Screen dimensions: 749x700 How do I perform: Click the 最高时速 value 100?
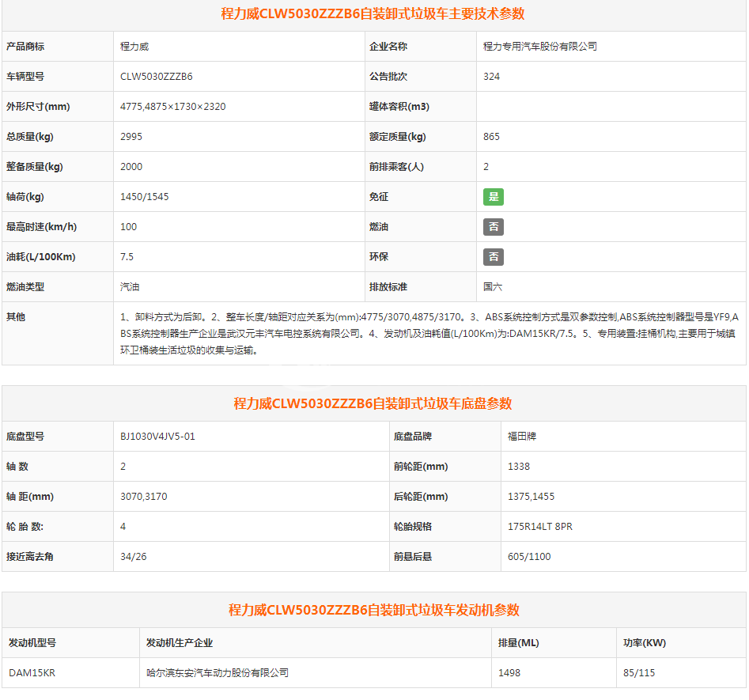coord(128,227)
